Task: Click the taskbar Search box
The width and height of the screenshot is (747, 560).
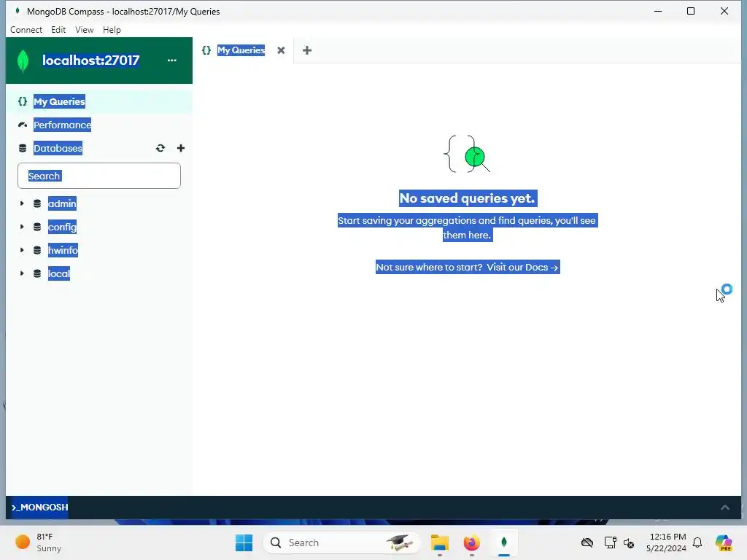Action: (341, 542)
